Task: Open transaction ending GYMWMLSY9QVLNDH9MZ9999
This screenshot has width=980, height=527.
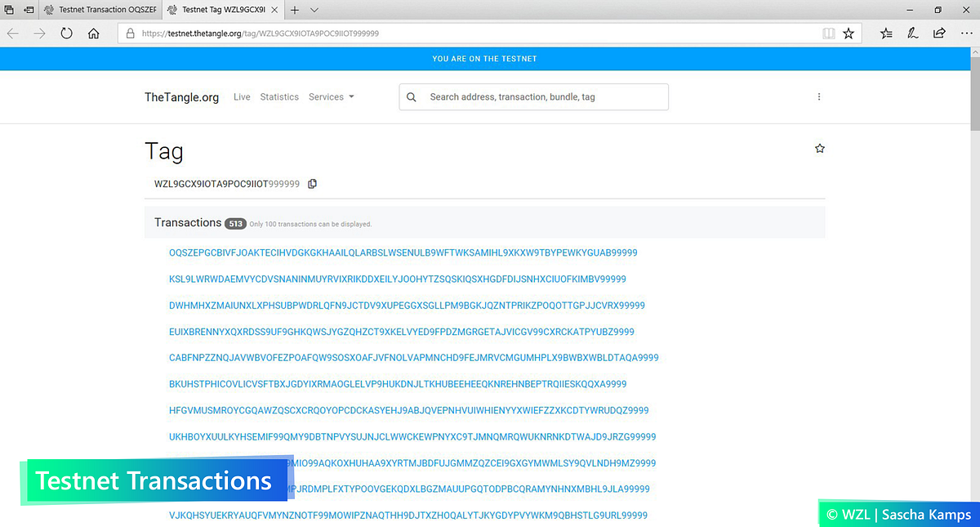Action: click(x=473, y=463)
